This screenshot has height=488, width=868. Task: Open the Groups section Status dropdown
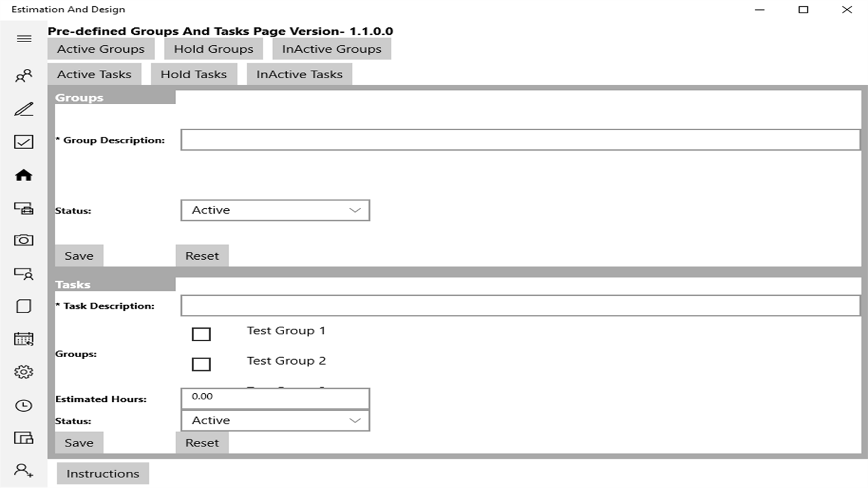(x=275, y=210)
